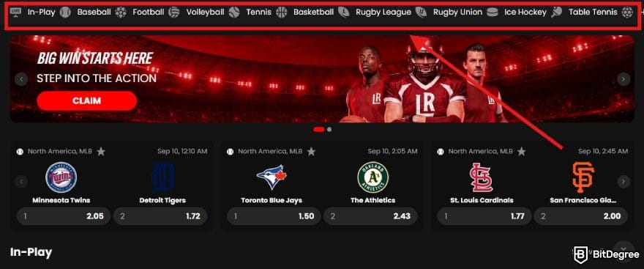
Task: Click the In-Play section heading
Action: [x=31, y=252]
